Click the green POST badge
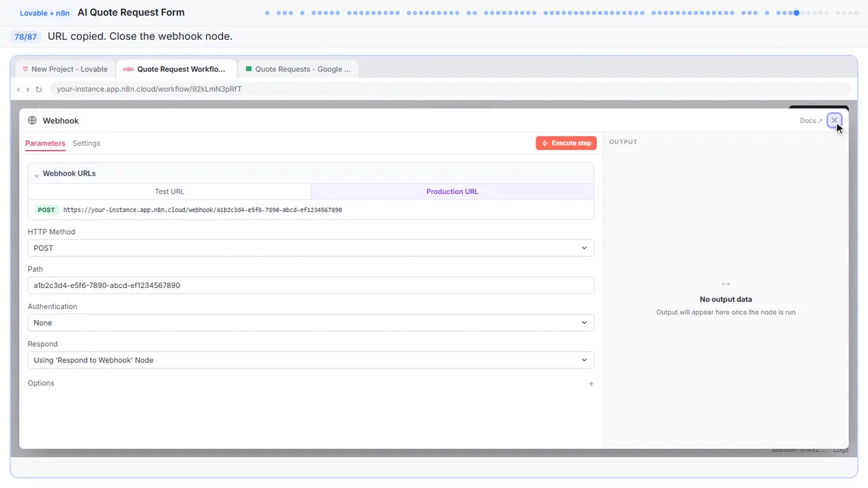868x488 pixels. pos(46,210)
